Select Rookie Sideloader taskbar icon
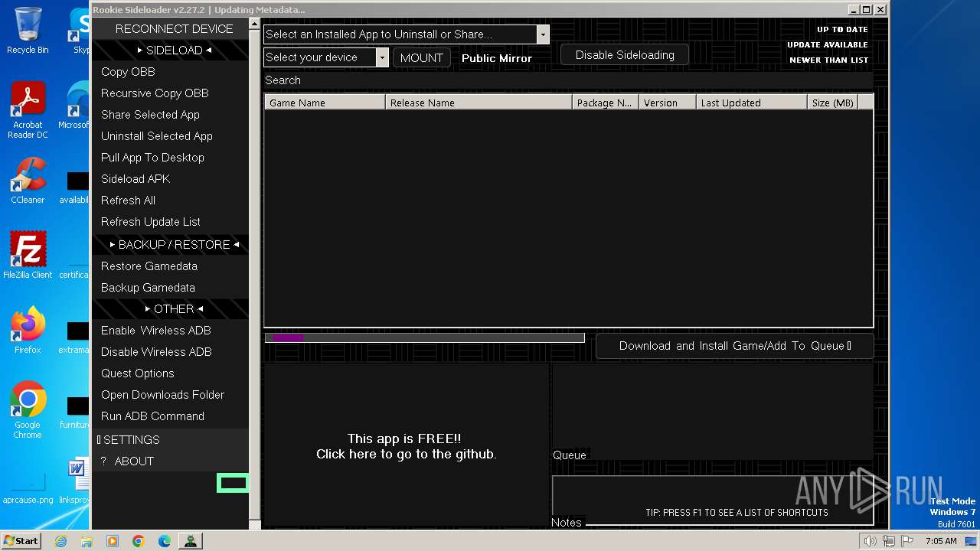The width and height of the screenshot is (980, 551). coord(190,541)
